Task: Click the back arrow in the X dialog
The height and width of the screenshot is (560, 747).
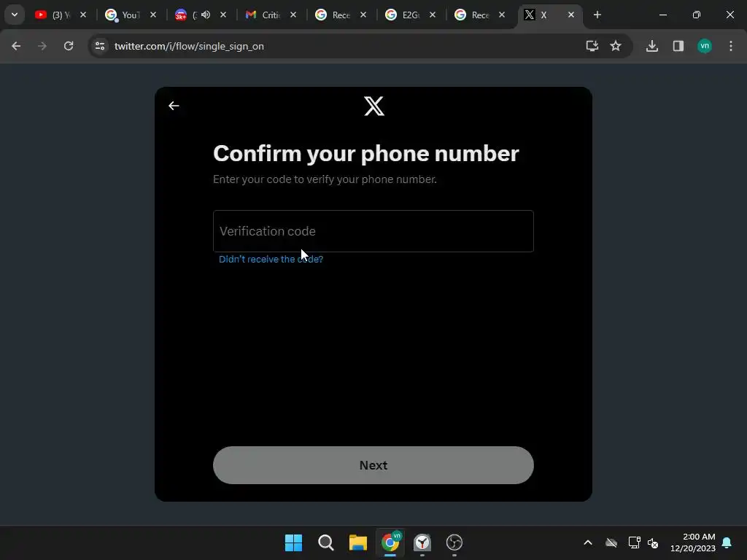Action: point(174,106)
